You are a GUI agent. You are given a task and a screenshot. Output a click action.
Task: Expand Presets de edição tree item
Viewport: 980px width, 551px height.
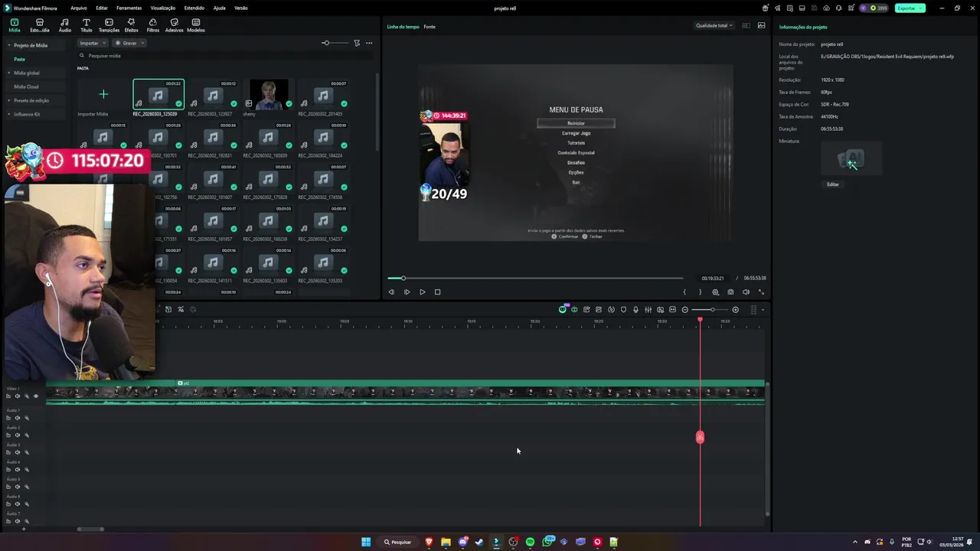pos(9,100)
